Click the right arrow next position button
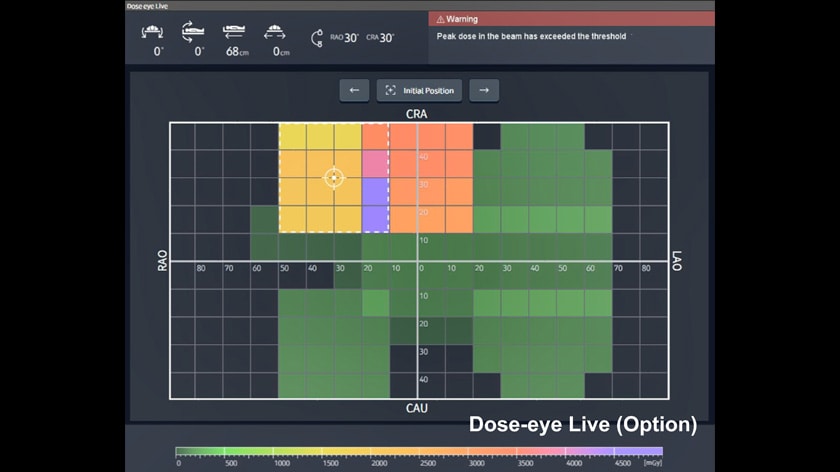Screen dimensions: 840x472 point(484,90)
